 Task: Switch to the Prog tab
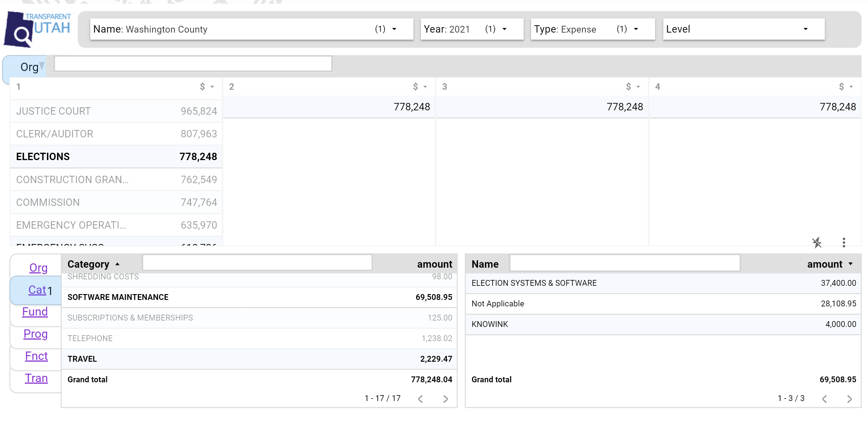coord(35,334)
